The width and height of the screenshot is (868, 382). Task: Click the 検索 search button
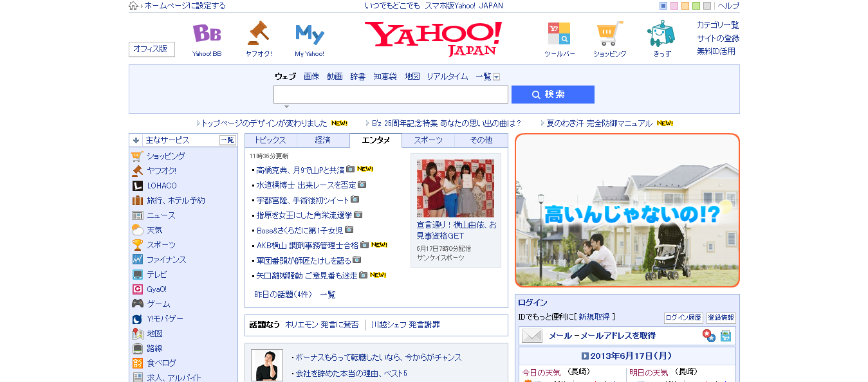point(553,95)
